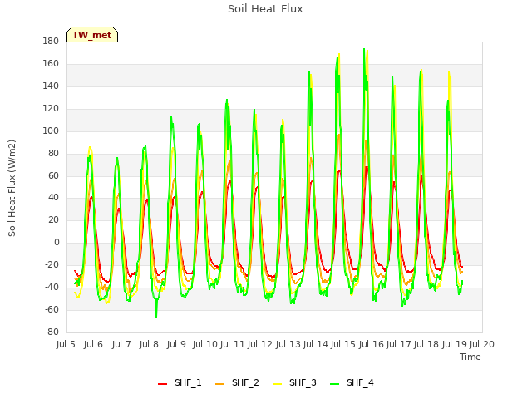Toggle the SHF_2 legend entry
The height and width of the screenshot is (399, 532).
pos(237,382)
